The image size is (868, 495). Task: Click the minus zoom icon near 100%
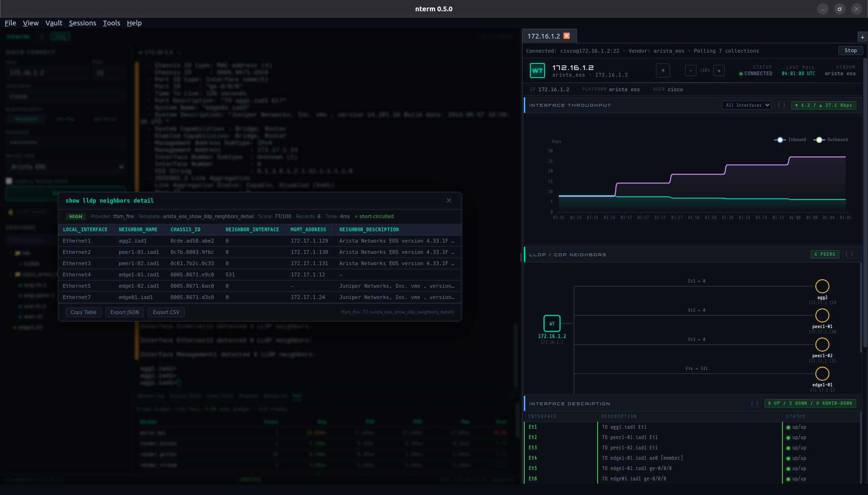click(690, 71)
